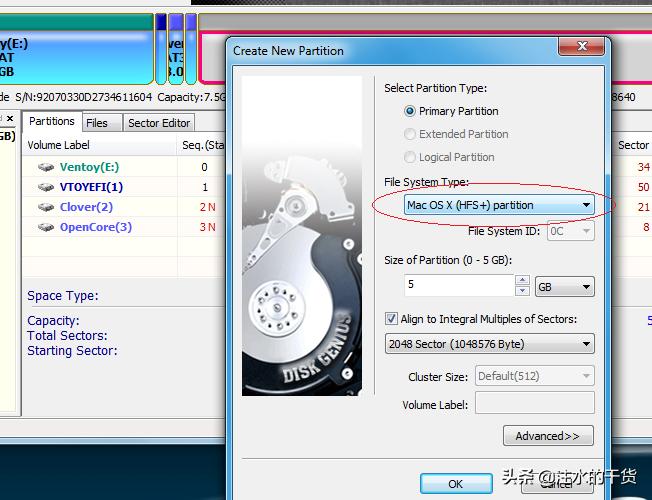This screenshot has height=500, width=652.
Task: Click the Advanced>> button
Action: click(x=548, y=436)
